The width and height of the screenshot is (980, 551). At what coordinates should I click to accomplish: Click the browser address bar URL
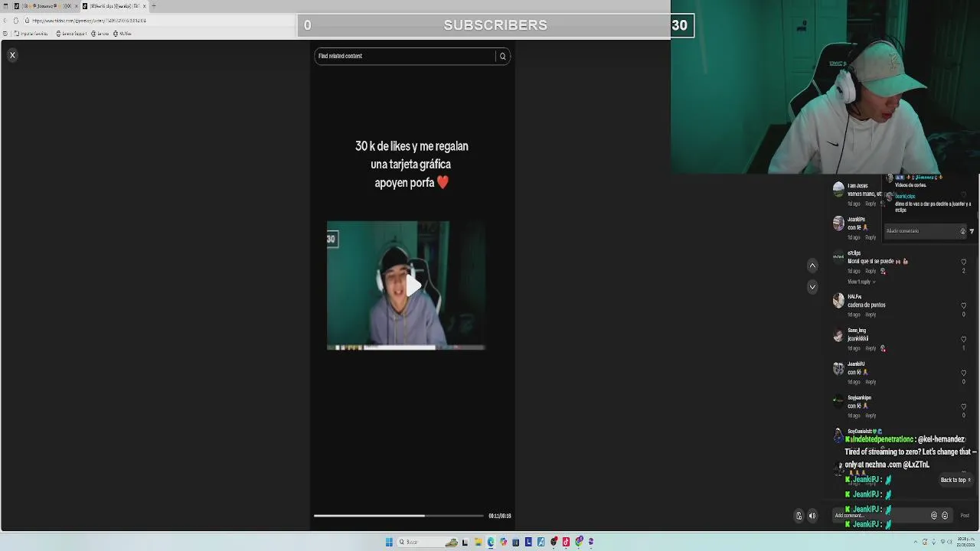tap(89, 21)
